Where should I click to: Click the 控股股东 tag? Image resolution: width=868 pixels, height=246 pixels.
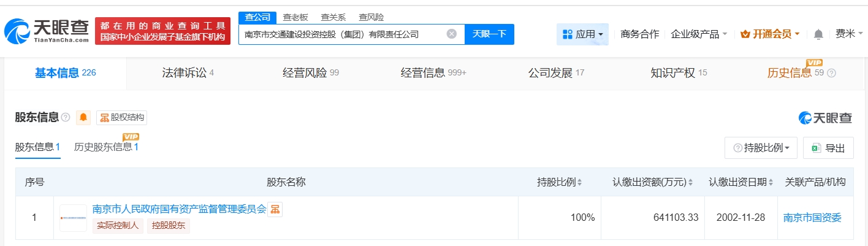169,226
